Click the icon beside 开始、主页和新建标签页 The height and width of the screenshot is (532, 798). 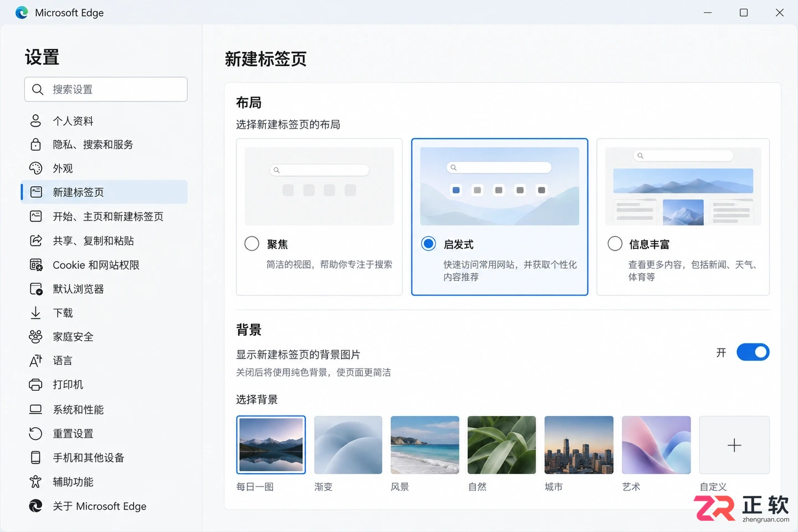pyautogui.click(x=35, y=216)
